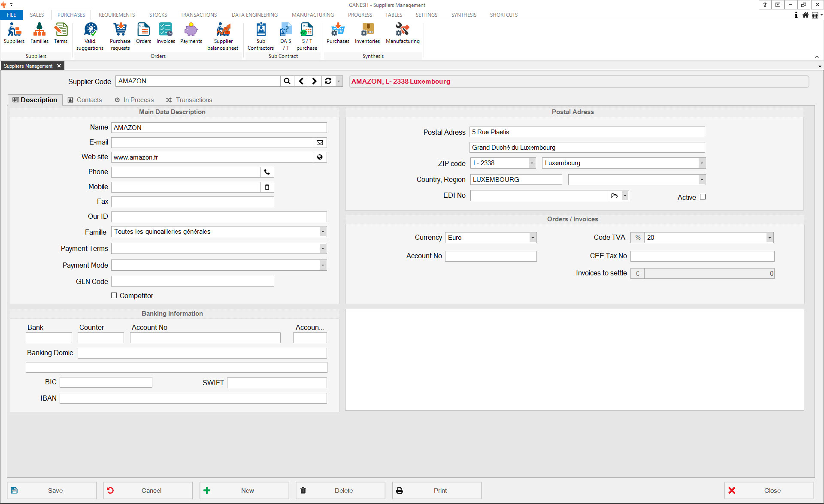The width and height of the screenshot is (824, 504).
Task: Expand the Famille dropdown
Action: point(323,232)
